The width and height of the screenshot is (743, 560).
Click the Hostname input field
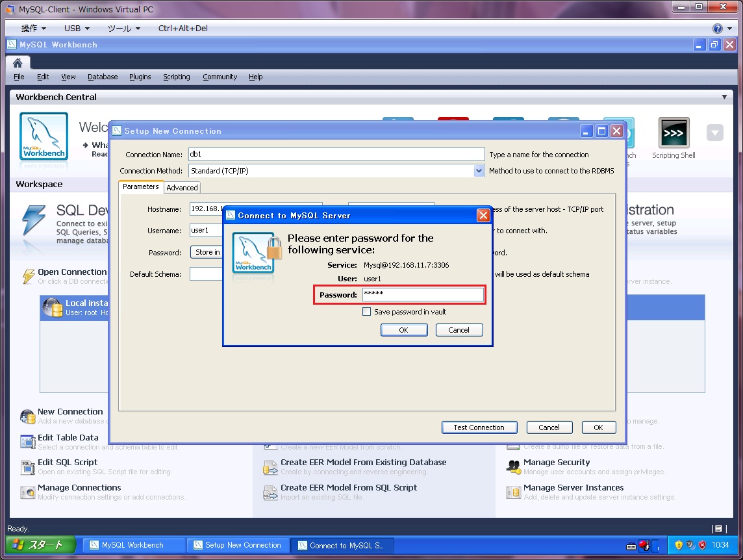point(206,209)
